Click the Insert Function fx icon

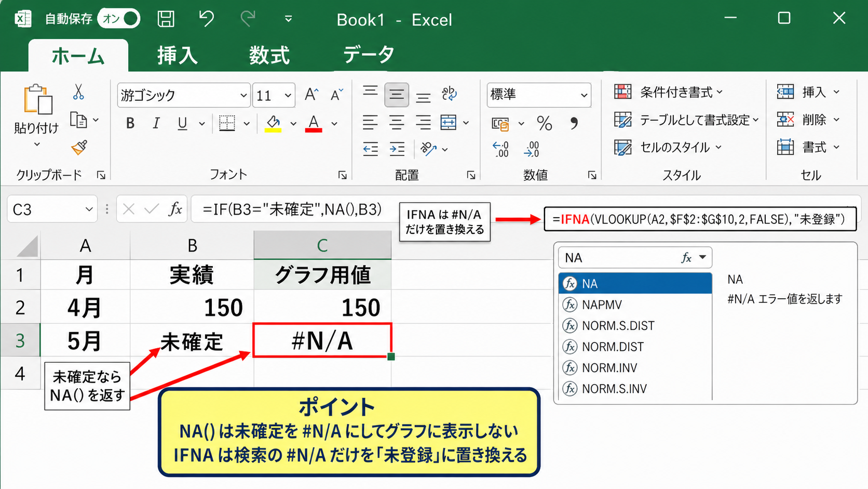(175, 209)
